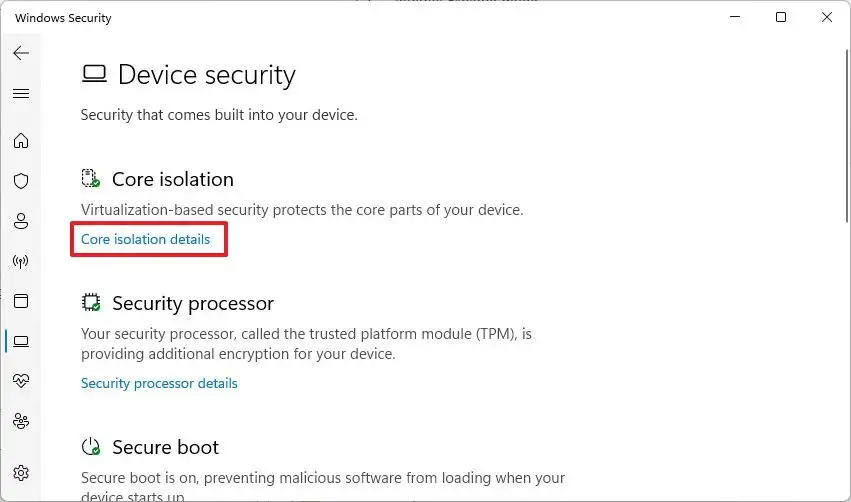This screenshot has height=502, width=851.
Task: Click the Secure boot power icon
Action: 91,447
